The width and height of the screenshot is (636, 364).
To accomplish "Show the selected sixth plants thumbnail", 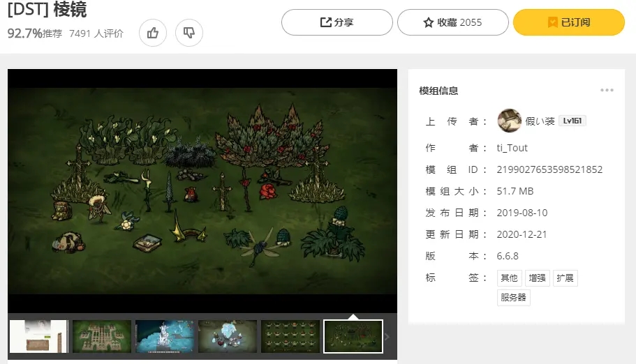I will point(353,336).
